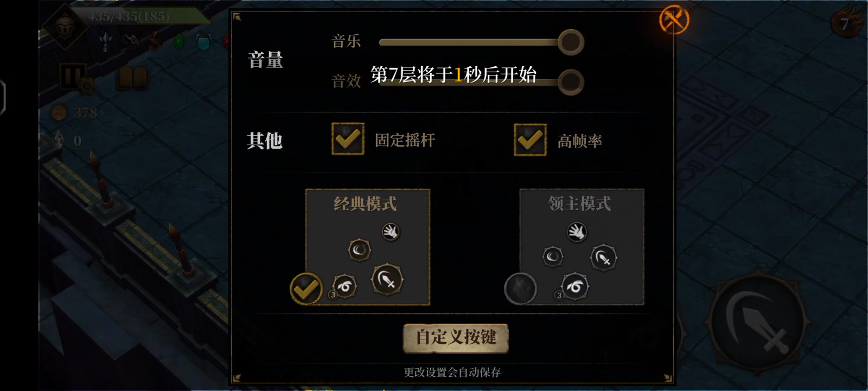
Task: Tap the swirl skill icon in 领主模式
Action: pos(553,256)
